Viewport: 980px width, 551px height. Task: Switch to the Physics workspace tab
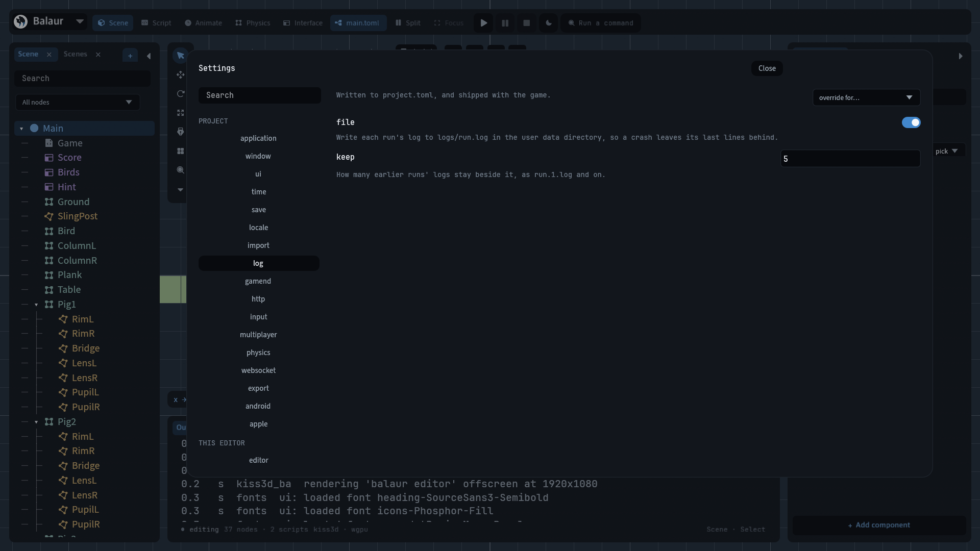(253, 23)
